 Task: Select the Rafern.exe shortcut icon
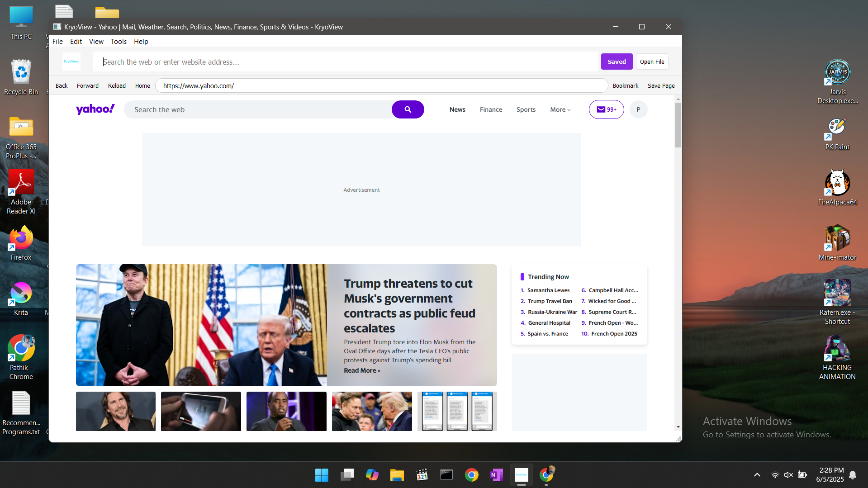pos(837,302)
